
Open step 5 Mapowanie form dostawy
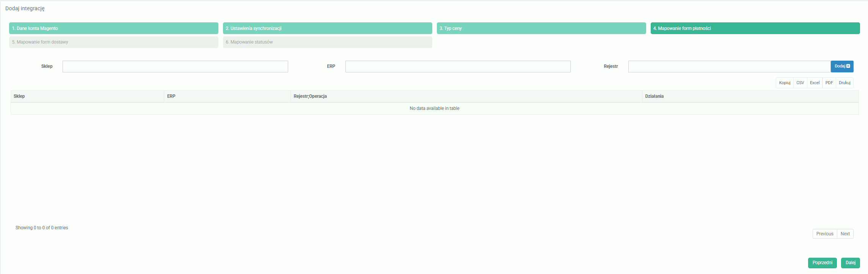113,42
